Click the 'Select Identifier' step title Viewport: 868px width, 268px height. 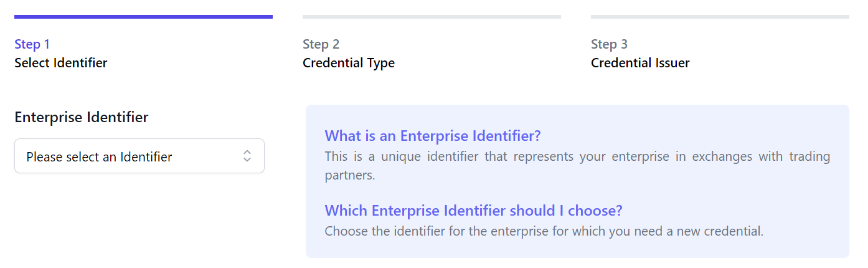point(61,63)
